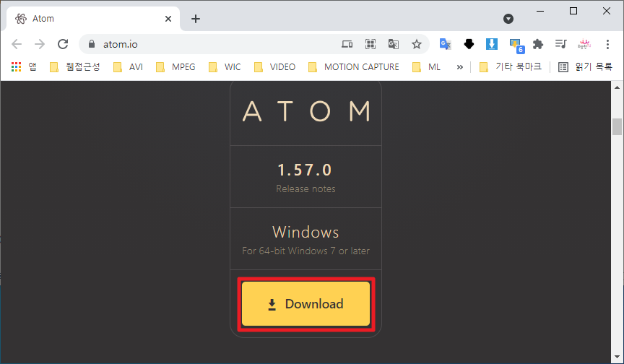Click the QR code icon in address bar
Viewport: 624px width, 364px height.
pos(370,44)
